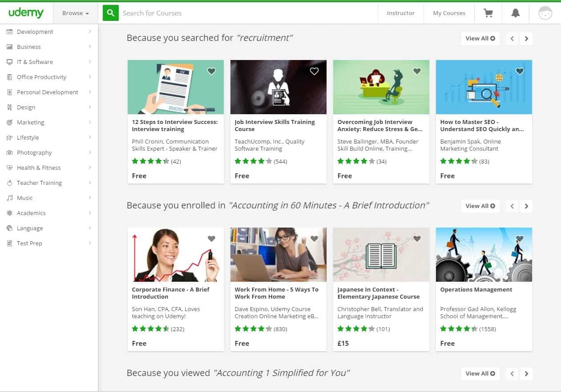Viewport: 561px width, 392px height.
Task: Click the Teacher Training apple icon
Action: (x=9, y=183)
